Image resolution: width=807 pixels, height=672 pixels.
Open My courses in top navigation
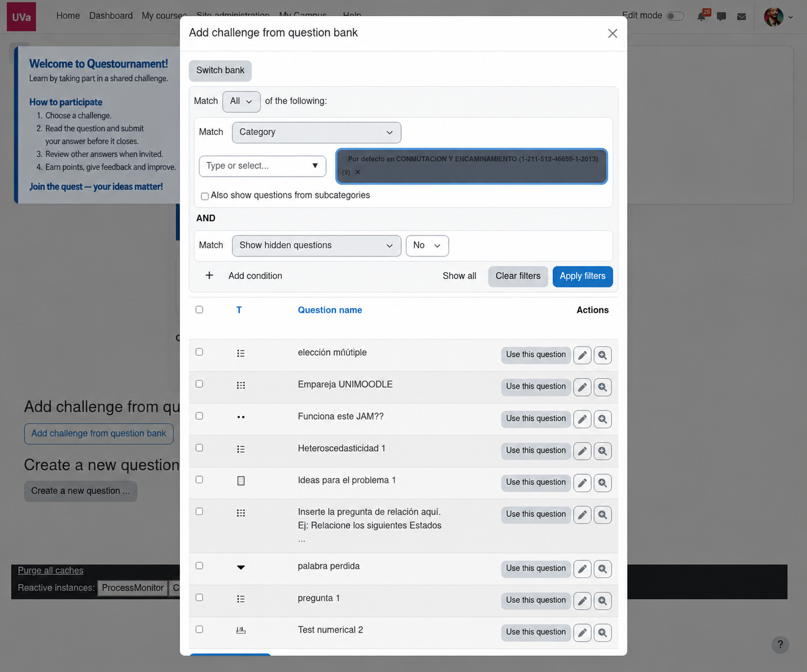coord(164,16)
